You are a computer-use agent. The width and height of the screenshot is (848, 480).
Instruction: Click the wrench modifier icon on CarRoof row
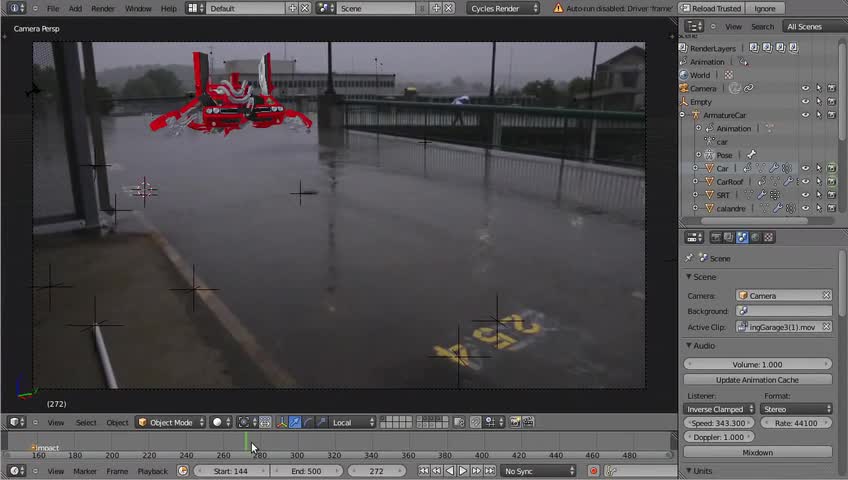coord(788,182)
